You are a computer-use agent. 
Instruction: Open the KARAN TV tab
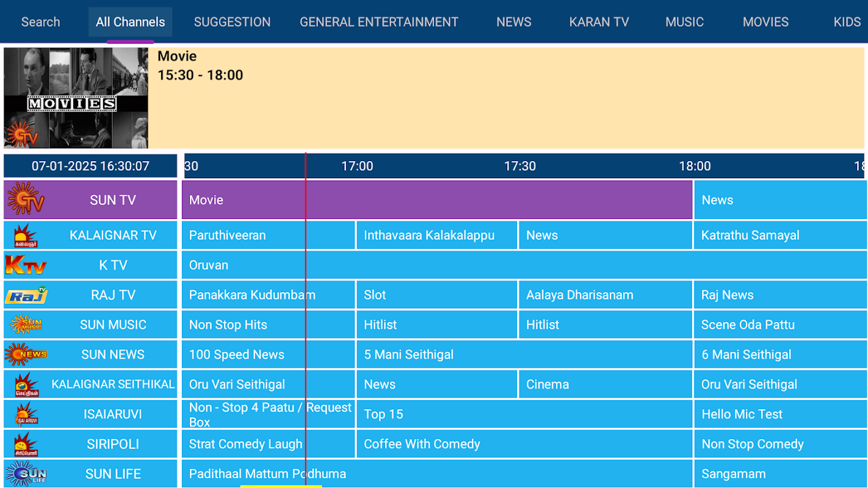pos(599,22)
